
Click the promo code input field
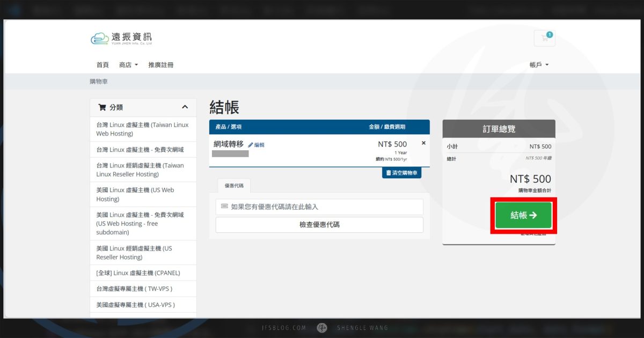click(x=319, y=207)
